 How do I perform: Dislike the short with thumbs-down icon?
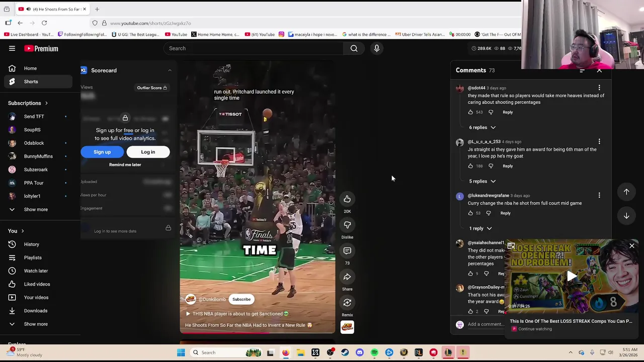(x=347, y=225)
